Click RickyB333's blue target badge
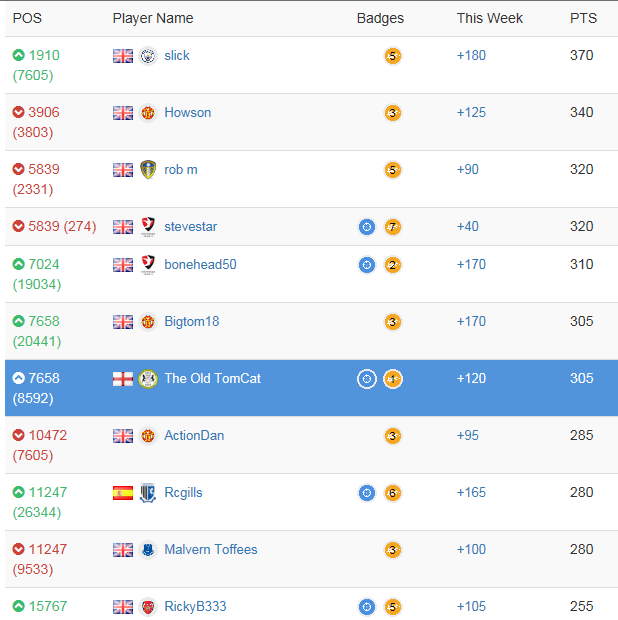This screenshot has height=620, width=618. click(367, 607)
